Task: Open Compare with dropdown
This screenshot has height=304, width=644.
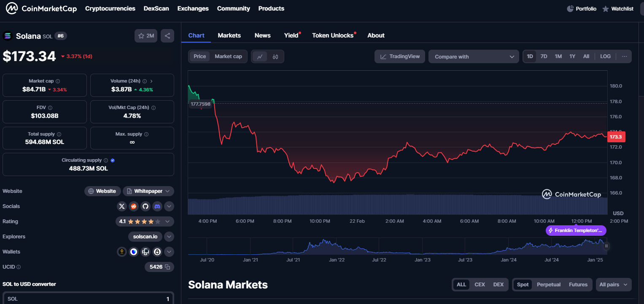Action: [474, 56]
